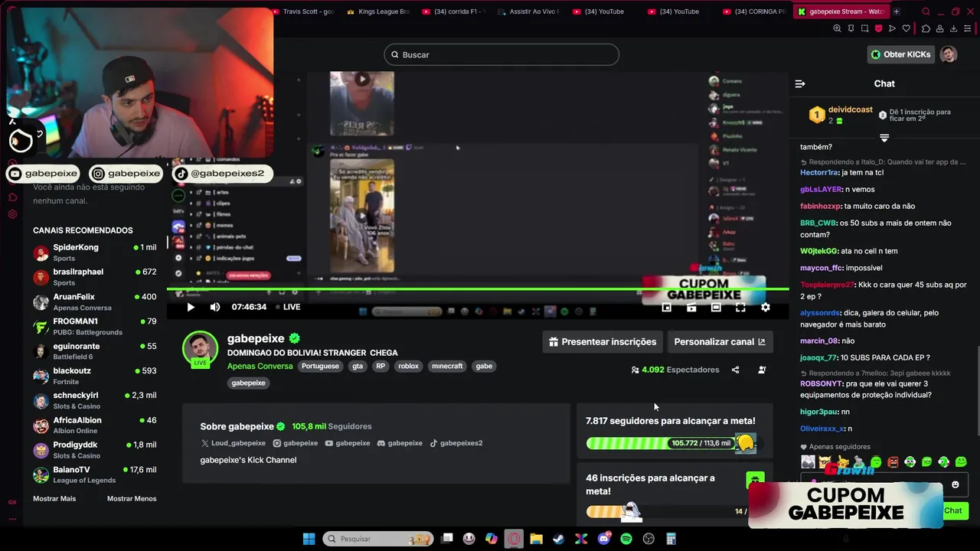The height and width of the screenshot is (551, 980).
Task: Open the browser tab search magnifier
Action: point(926,11)
